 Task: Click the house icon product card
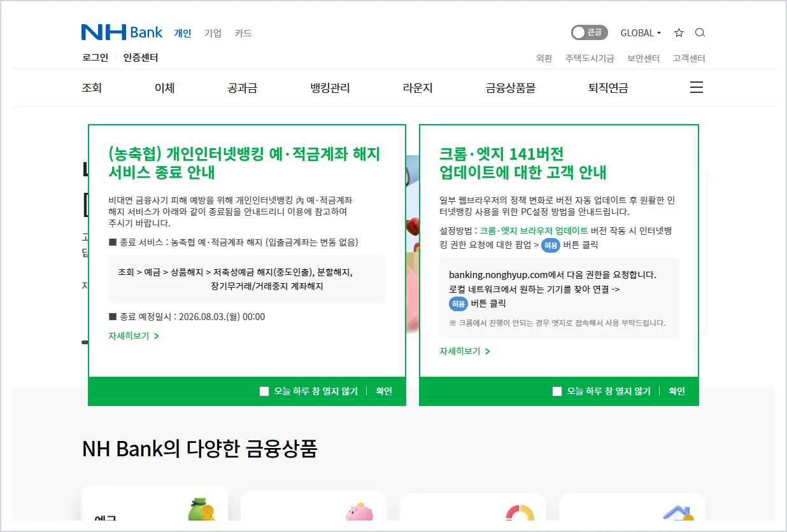(x=632, y=506)
